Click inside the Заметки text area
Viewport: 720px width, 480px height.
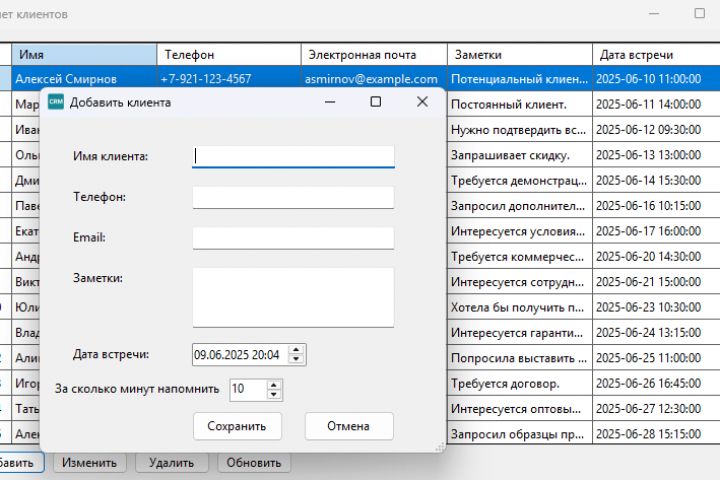293,297
